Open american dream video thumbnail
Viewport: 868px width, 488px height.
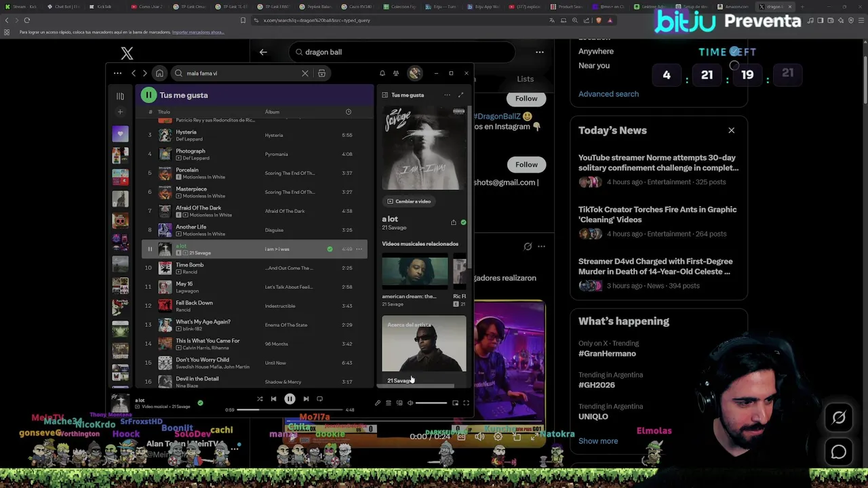(x=414, y=272)
